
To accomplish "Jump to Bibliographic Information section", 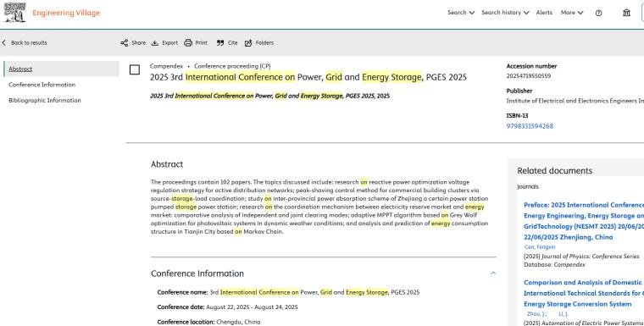I will tap(45, 100).
